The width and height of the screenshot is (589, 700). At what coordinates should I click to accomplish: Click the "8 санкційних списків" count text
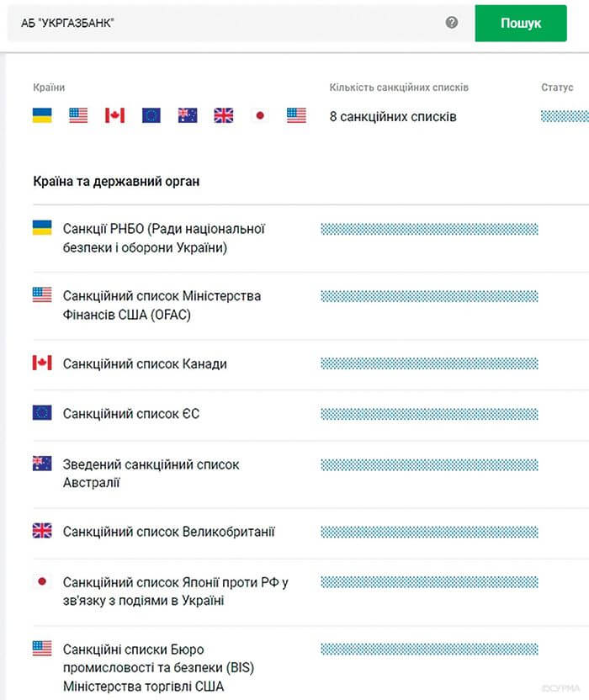(393, 117)
